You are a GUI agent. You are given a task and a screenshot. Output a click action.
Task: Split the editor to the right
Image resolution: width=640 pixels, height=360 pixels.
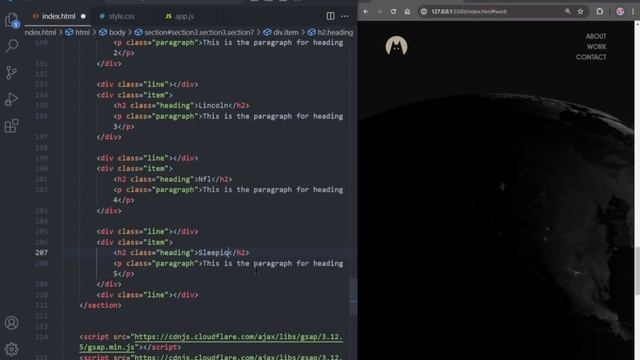coord(331,16)
